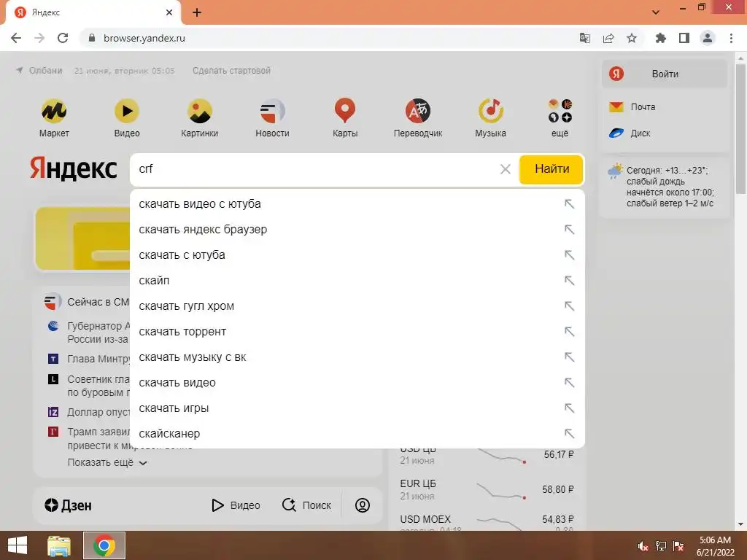
Task: Open Windows Start menu
Action: coord(18,545)
